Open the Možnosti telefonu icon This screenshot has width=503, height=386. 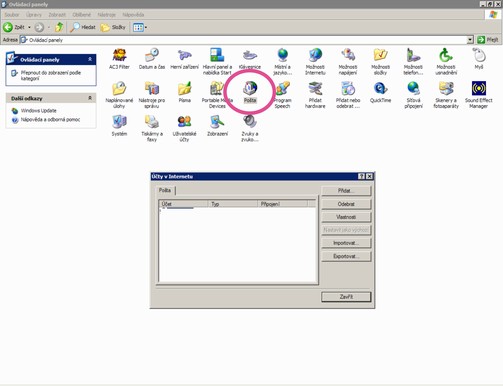tap(413, 61)
